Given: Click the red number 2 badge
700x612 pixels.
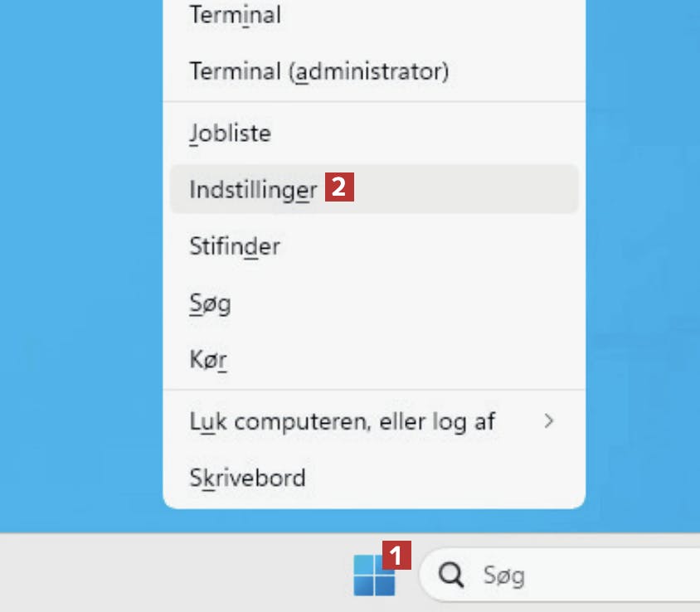Looking at the screenshot, I should point(340,188).
